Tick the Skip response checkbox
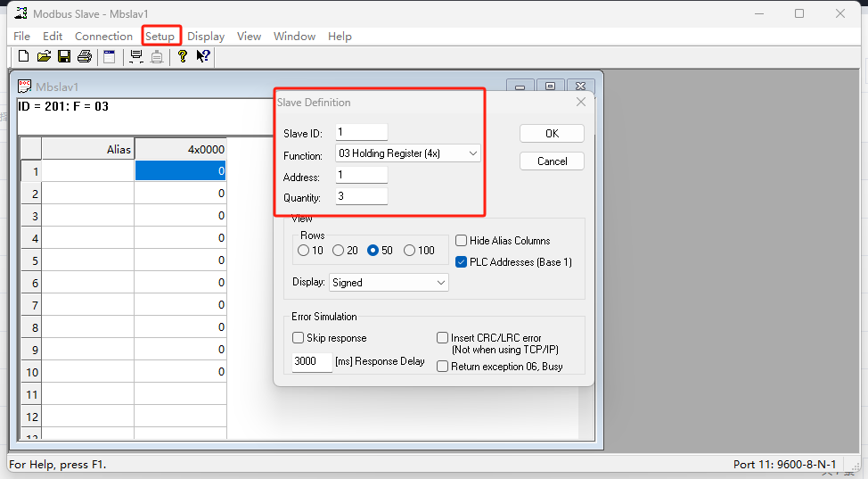Viewport: 868px width, 479px height. [299, 338]
